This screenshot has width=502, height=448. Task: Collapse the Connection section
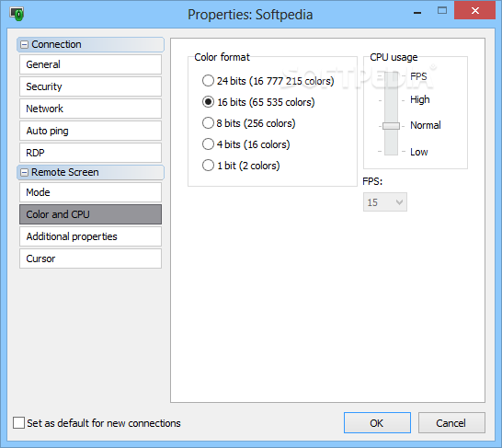coord(24,44)
